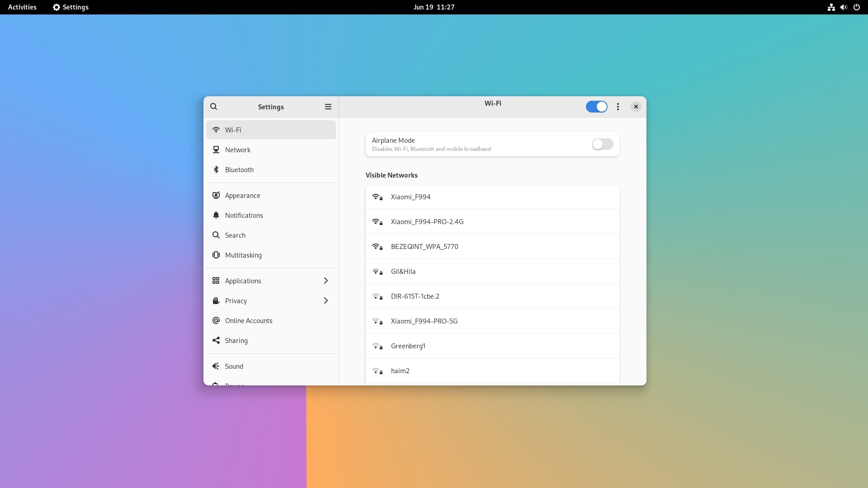Click the clock showing Jun 19 11:27

434,7
